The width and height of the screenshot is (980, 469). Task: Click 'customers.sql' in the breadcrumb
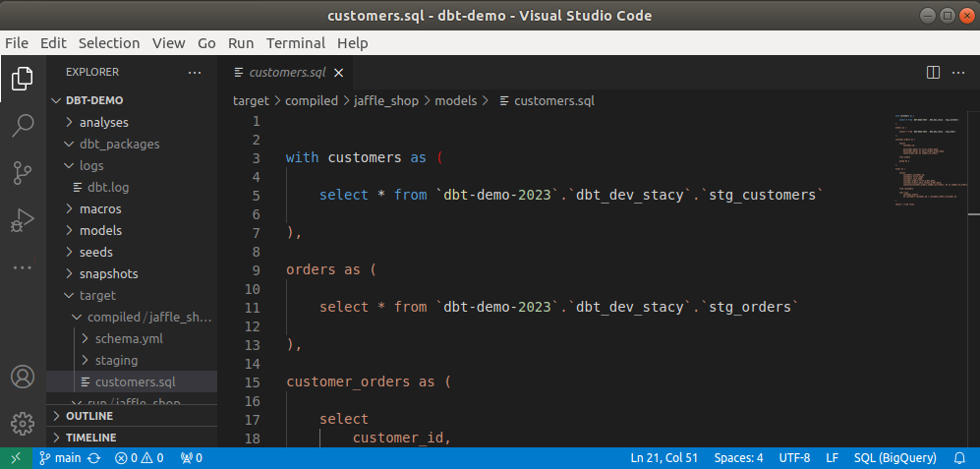(x=553, y=100)
